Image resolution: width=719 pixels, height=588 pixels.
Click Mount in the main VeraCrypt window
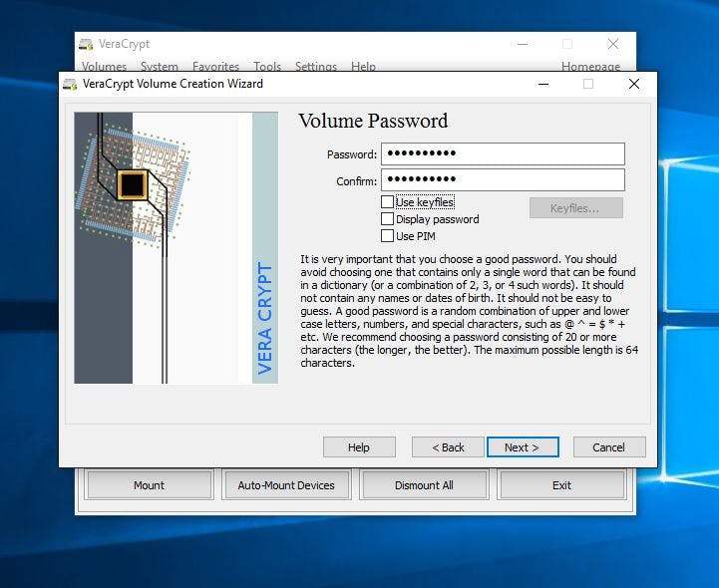pos(149,485)
